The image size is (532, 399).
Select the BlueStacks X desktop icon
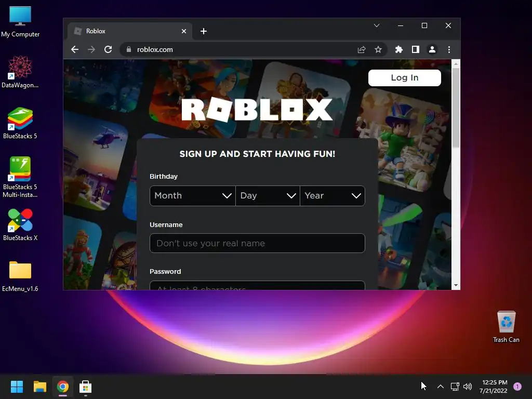[x=20, y=224]
